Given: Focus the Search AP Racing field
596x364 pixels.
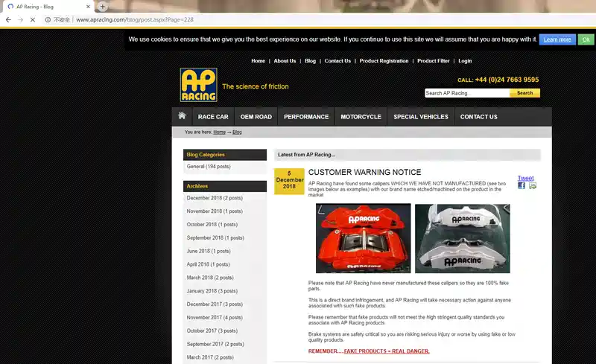Looking at the screenshot, I should coord(466,93).
